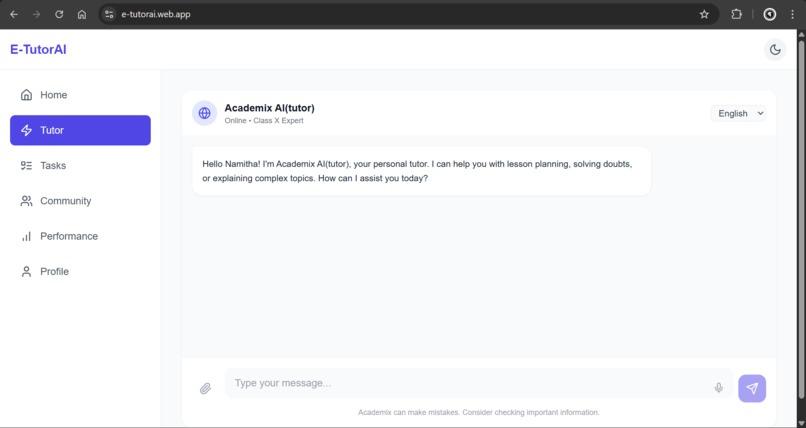This screenshot has height=428, width=806.
Task: Open the browser three-dot menu
Action: pos(792,14)
